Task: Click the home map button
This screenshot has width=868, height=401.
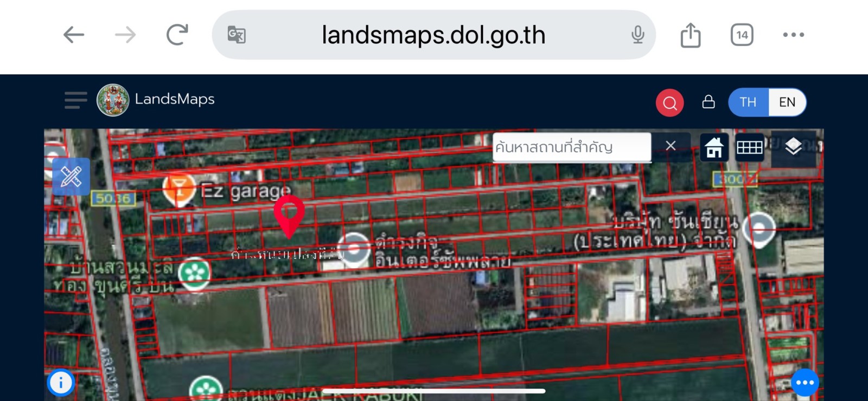Action: (x=714, y=147)
